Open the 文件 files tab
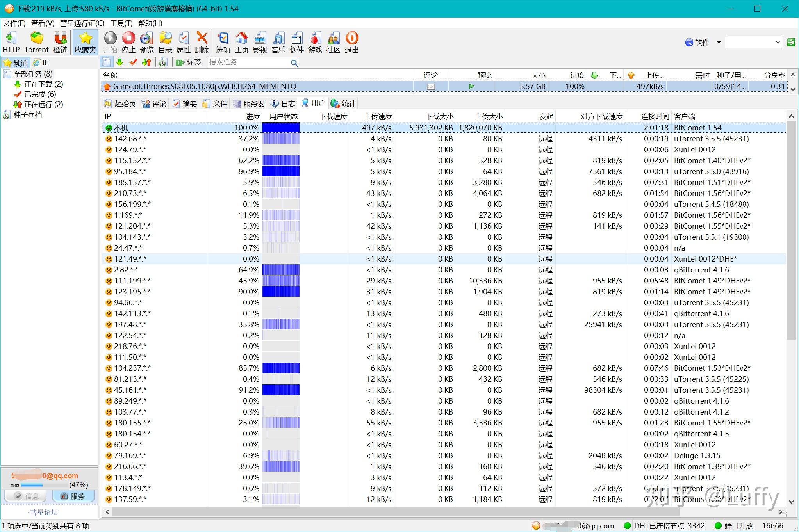 point(215,103)
